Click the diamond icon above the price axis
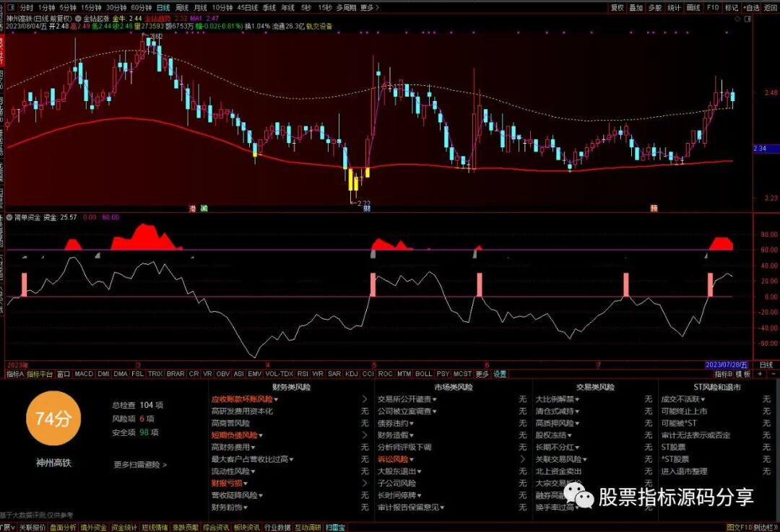780x532 pixels. click(737, 19)
